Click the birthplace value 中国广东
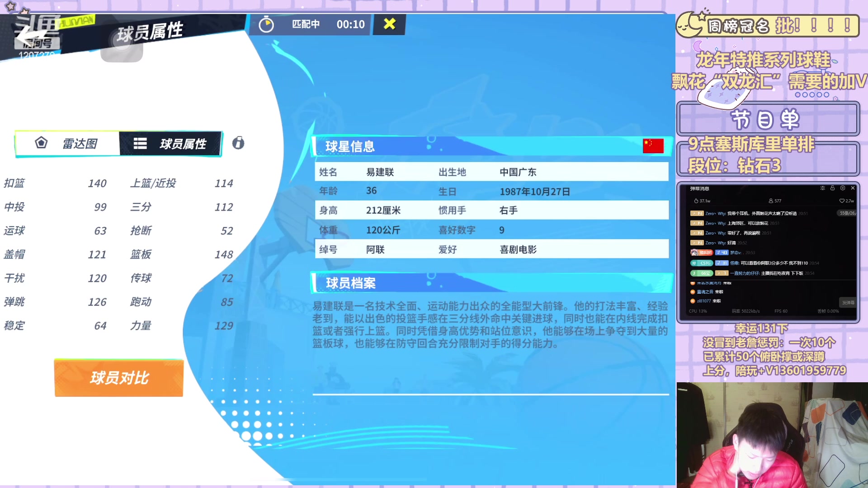Image resolution: width=868 pixels, height=488 pixels. click(x=518, y=172)
